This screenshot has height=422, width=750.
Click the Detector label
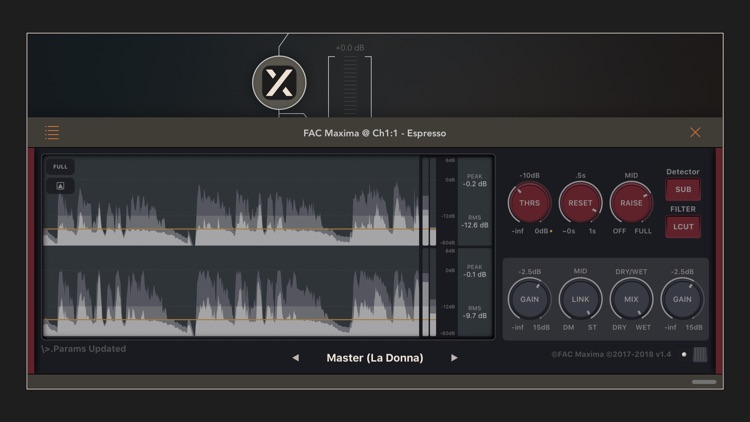pyautogui.click(x=683, y=172)
